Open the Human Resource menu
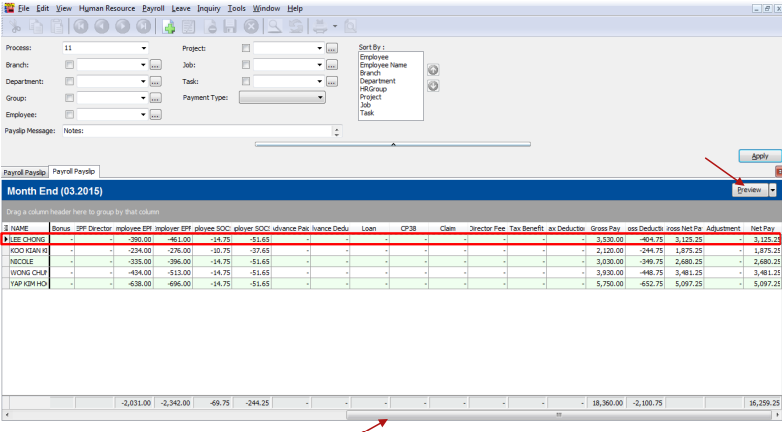 [106, 7]
